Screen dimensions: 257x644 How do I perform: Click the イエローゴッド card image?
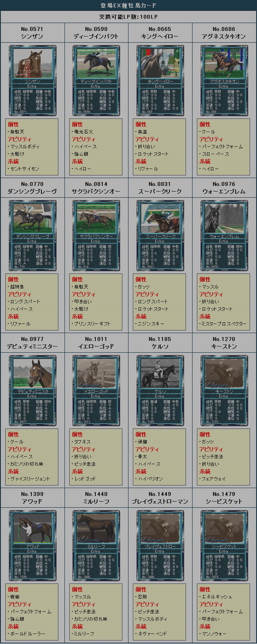point(96,391)
